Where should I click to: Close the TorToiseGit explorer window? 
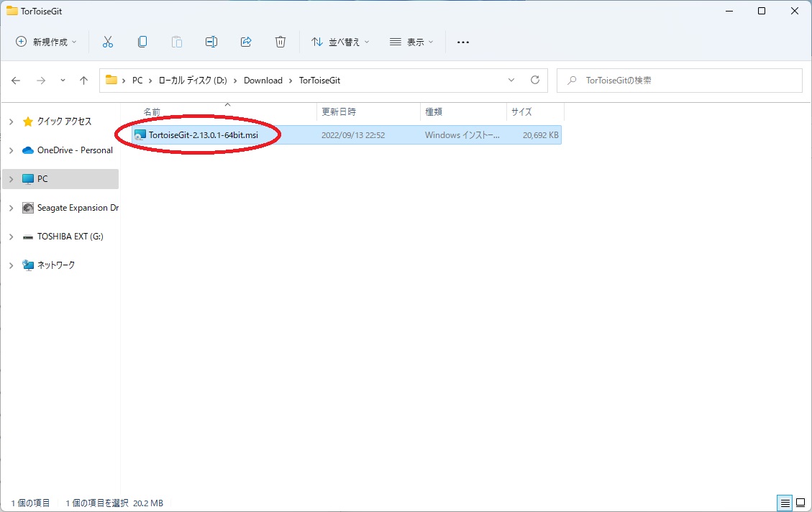coord(795,11)
